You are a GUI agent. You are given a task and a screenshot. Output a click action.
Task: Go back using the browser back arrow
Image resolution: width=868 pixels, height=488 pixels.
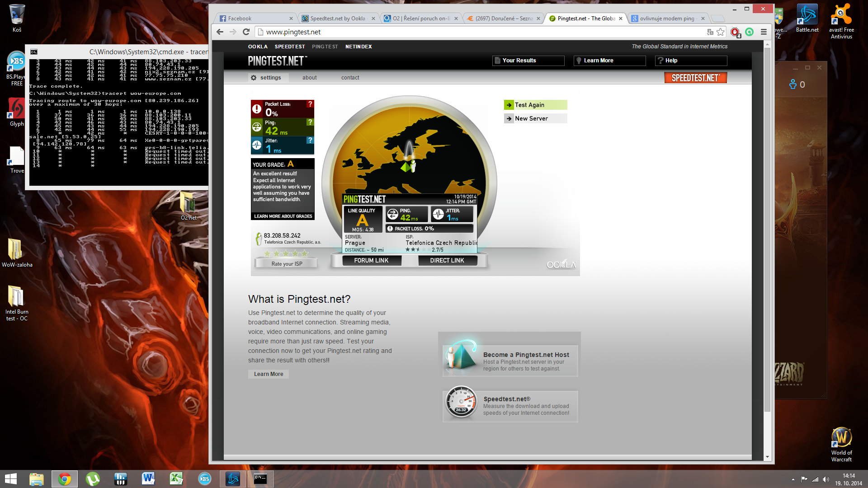[x=220, y=32]
